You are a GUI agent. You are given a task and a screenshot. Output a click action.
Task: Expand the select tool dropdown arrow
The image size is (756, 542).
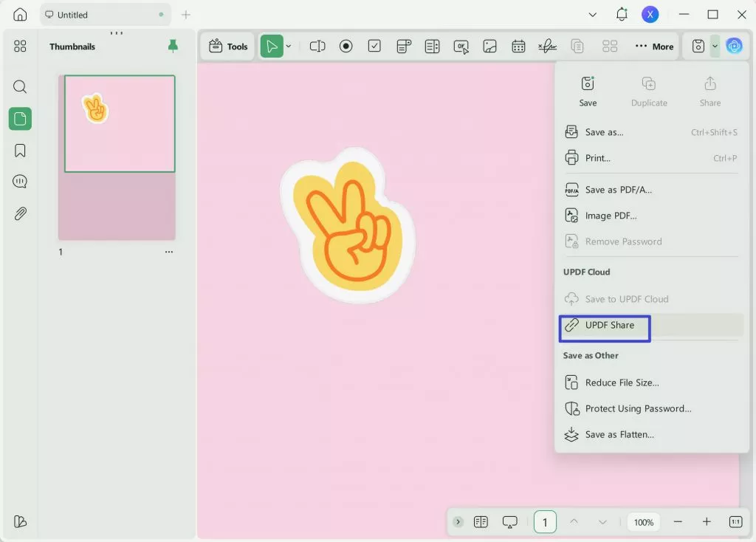(x=289, y=47)
